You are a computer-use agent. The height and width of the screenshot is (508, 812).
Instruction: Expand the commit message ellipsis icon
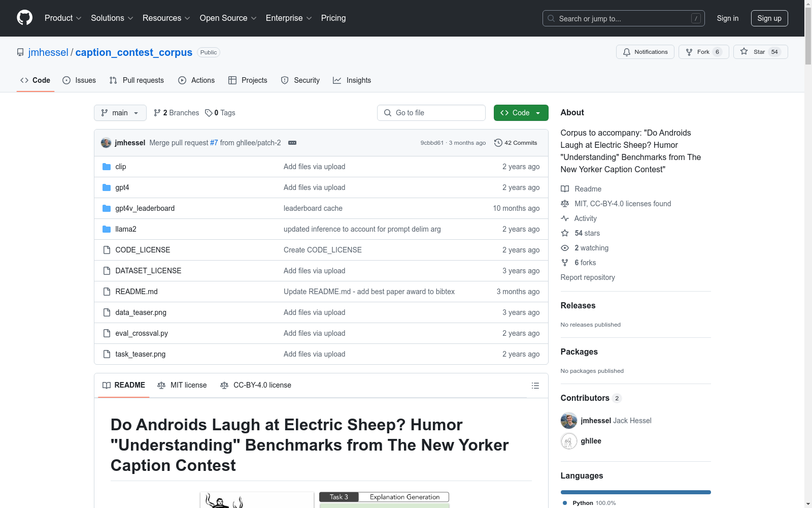[x=292, y=143]
